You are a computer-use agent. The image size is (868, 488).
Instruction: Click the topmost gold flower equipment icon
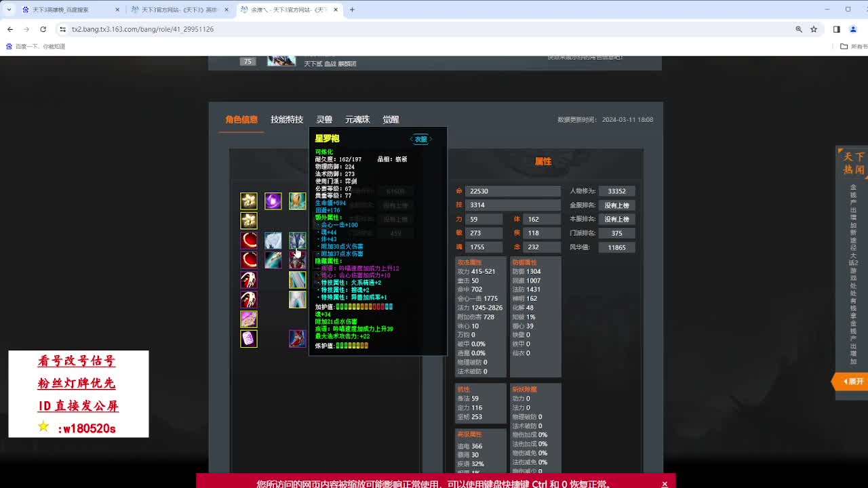pyautogui.click(x=249, y=201)
